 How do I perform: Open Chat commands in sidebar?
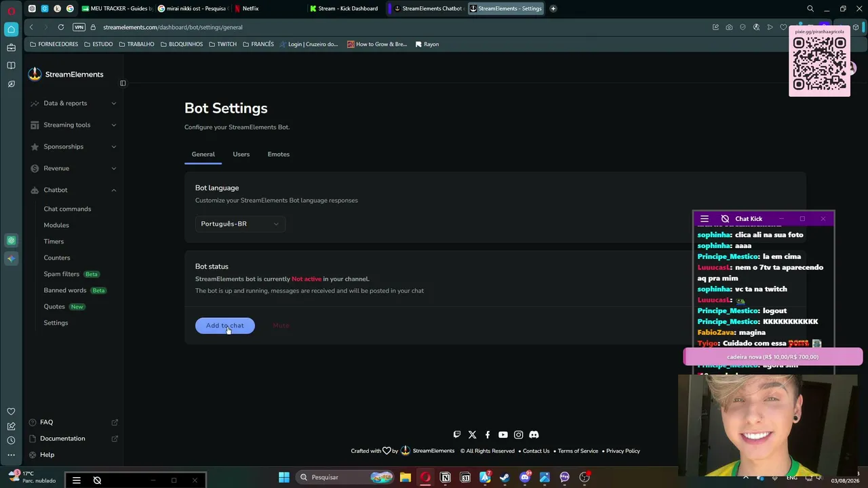coord(67,209)
